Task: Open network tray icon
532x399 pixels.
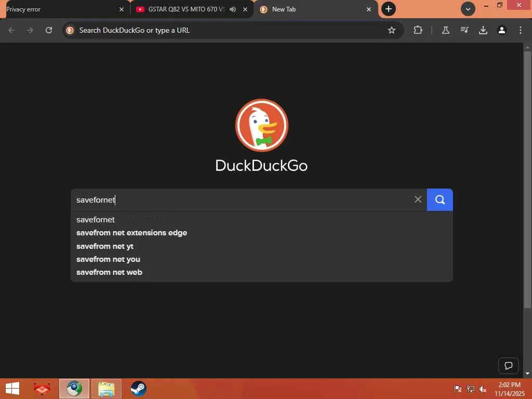Action: [471, 389]
